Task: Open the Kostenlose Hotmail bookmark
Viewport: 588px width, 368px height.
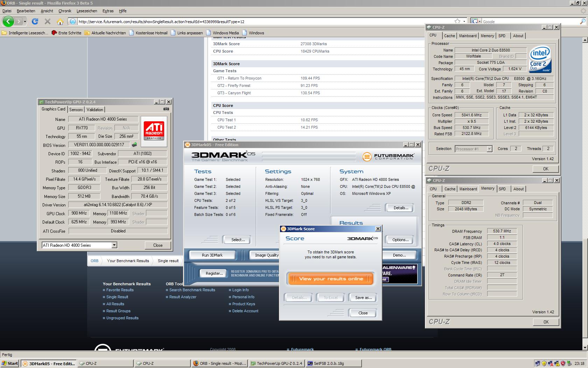Action: pos(148,33)
